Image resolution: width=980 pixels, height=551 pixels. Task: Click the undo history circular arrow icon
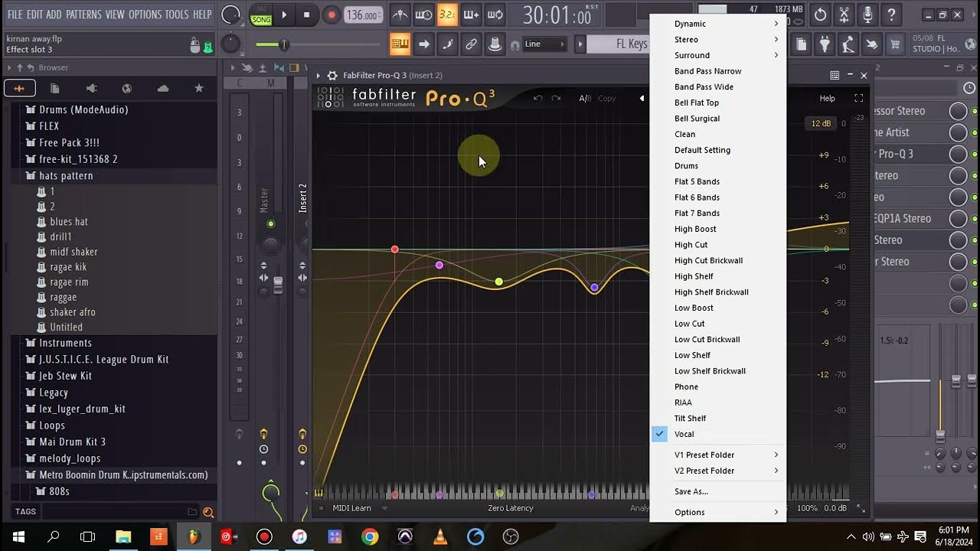(820, 15)
